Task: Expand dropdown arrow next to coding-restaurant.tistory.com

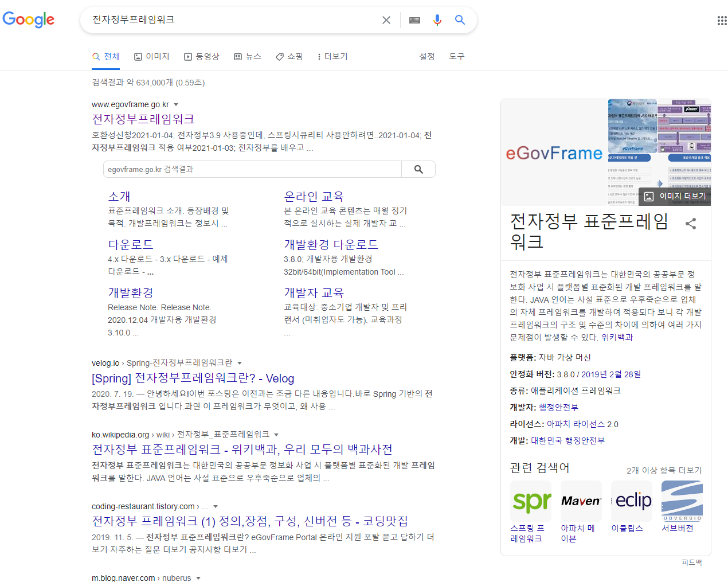Action: (x=216, y=506)
